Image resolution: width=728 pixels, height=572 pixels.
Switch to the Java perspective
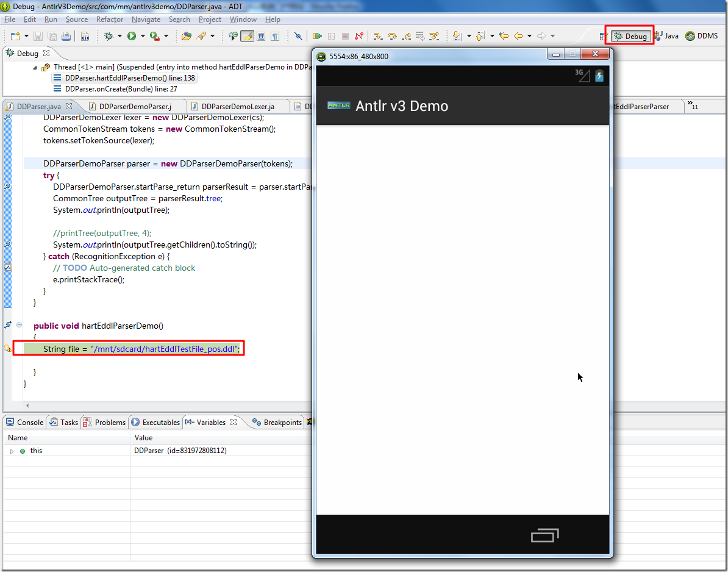[x=666, y=36]
